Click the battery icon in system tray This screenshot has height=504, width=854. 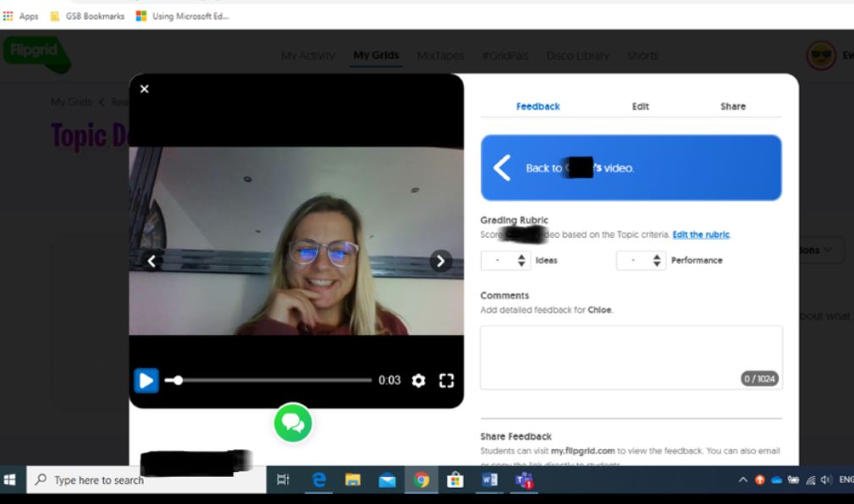point(794,479)
